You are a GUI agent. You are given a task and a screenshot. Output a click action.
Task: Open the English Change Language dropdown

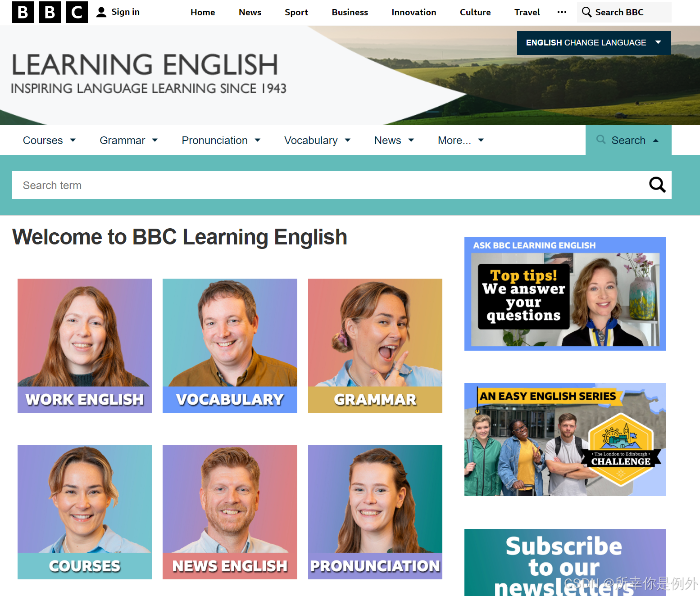pyautogui.click(x=594, y=43)
